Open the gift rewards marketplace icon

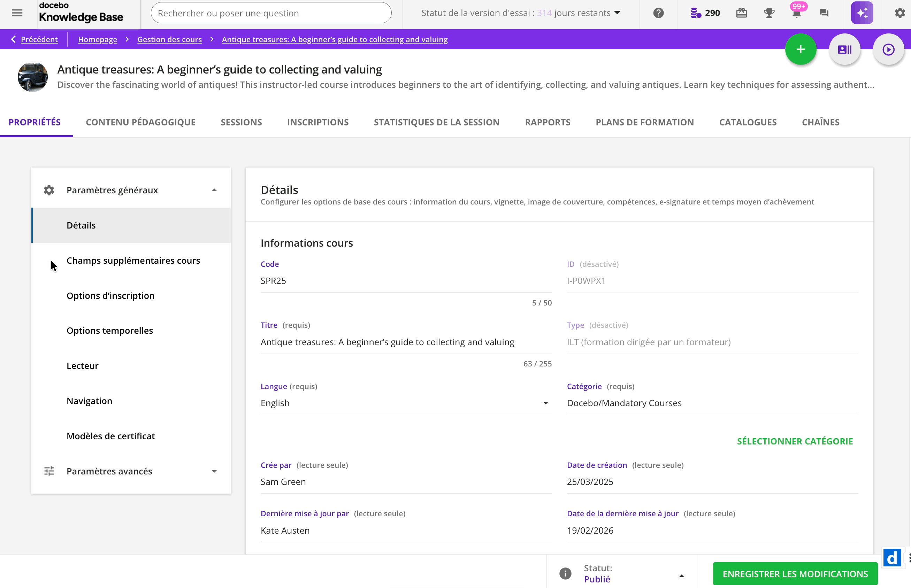[x=741, y=13]
